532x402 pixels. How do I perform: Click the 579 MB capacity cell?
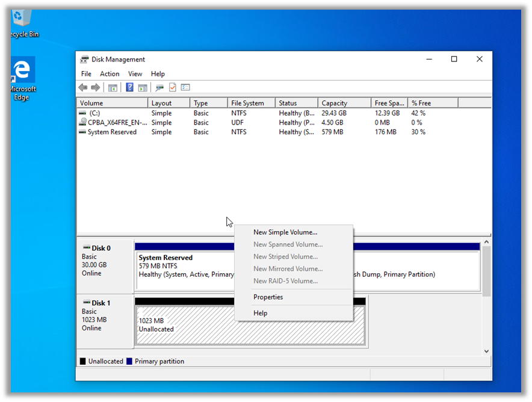click(332, 132)
